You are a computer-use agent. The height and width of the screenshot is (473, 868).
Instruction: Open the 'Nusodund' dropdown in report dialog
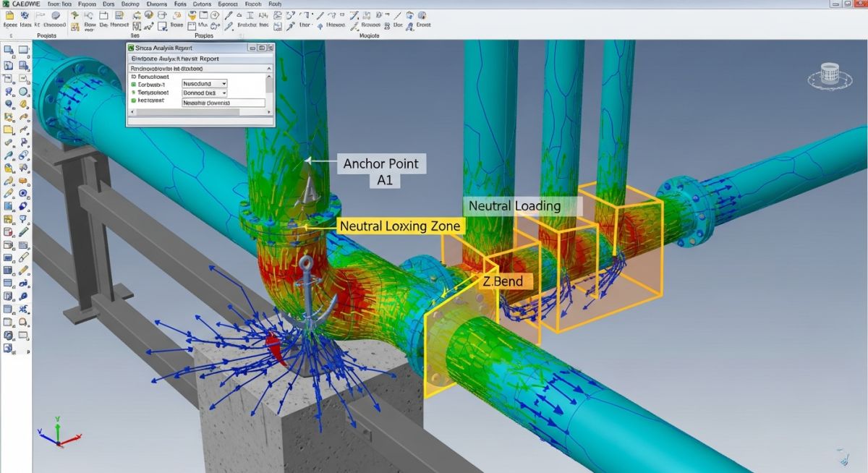pos(205,83)
